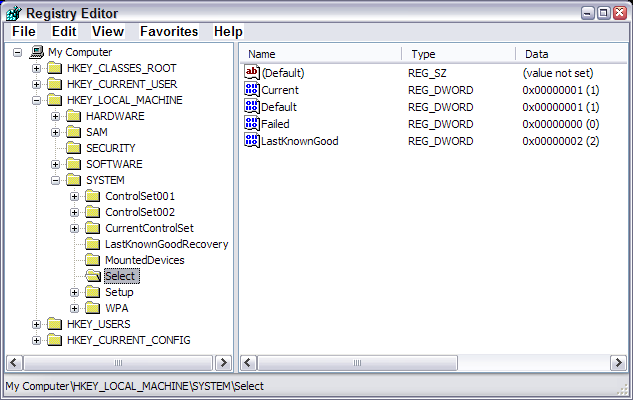Click the Data column header
Screen dimensions: 633x400
[571, 54]
